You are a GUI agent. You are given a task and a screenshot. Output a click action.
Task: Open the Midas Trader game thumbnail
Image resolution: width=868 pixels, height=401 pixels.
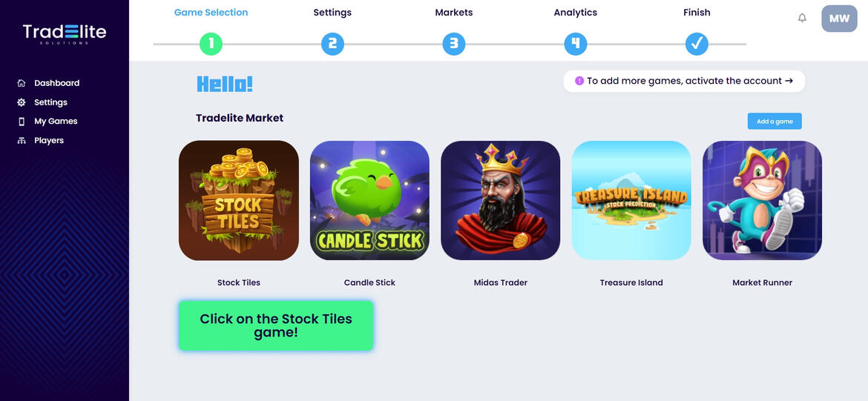pos(501,200)
